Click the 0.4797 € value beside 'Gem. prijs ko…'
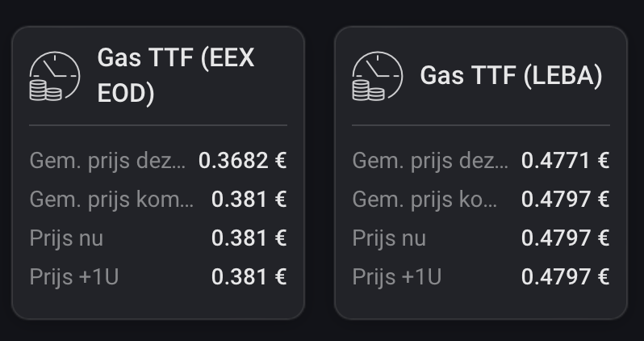Screen dimensions: 644x341 pyautogui.click(x=565, y=199)
